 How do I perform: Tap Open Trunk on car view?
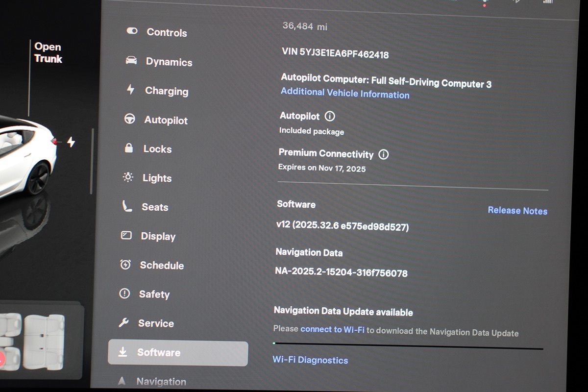[48, 53]
